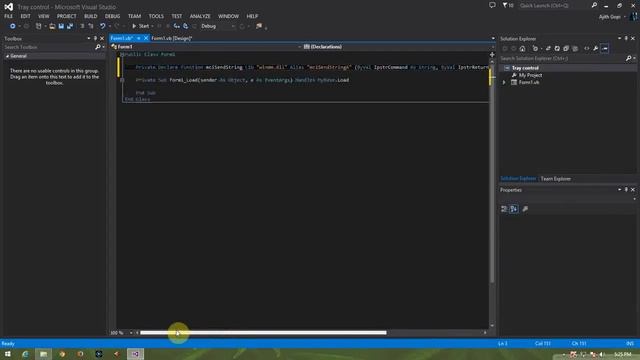Expand Form1.vb node in Solution Explorer
The height and width of the screenshot is (360, 640).
(504, 82)
